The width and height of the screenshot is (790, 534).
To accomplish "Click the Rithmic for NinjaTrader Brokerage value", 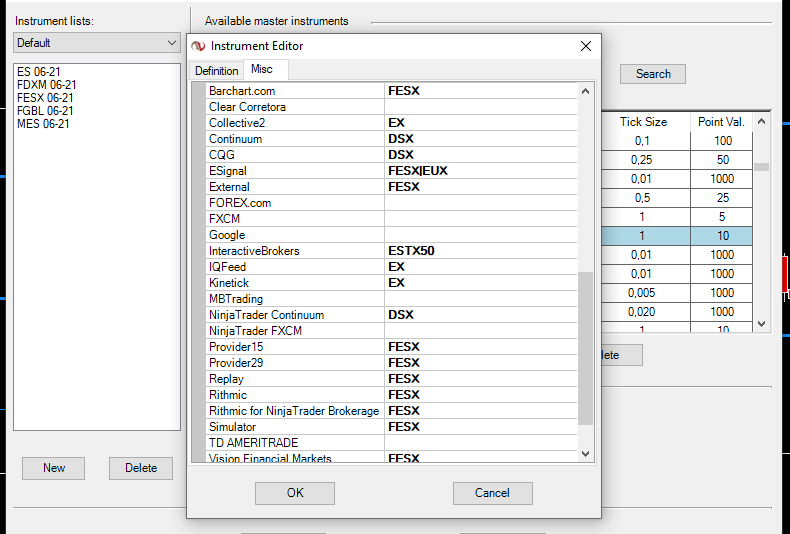I will coord(481,411).
